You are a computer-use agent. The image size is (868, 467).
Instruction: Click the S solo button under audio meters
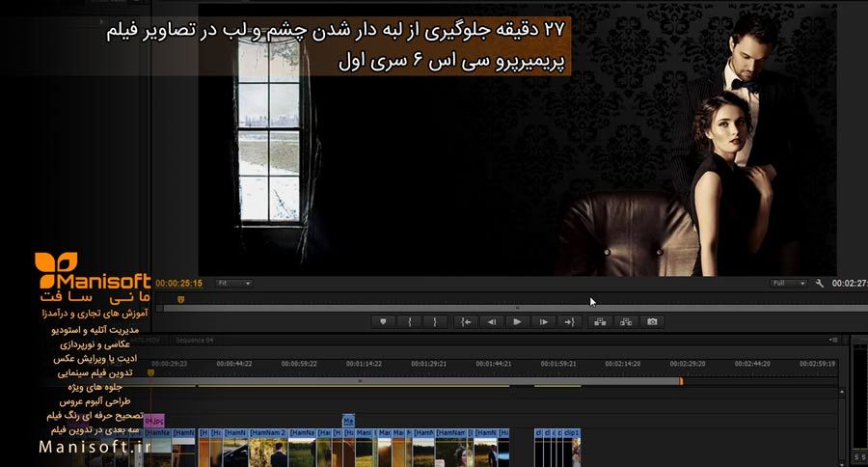coord(856,457)
